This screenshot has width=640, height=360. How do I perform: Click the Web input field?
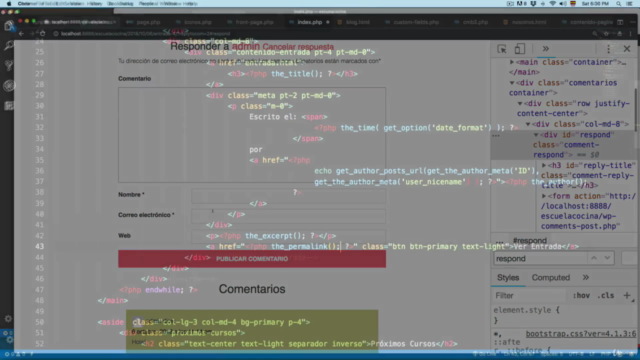coord(288,236)
